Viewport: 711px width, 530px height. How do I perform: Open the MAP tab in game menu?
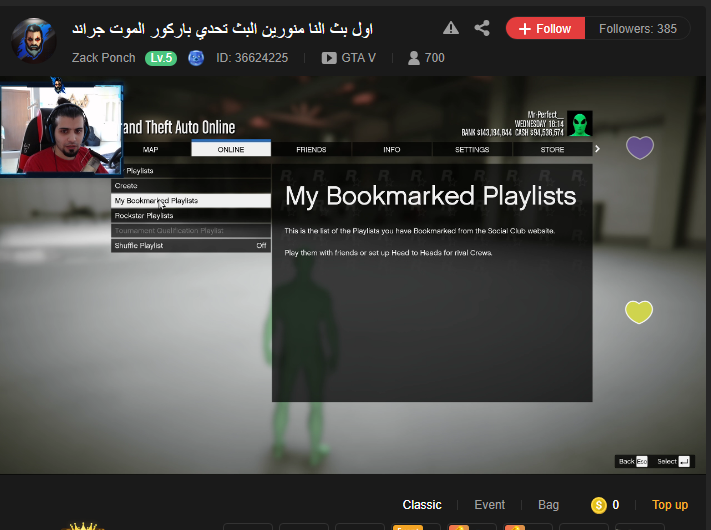pos(151,149)
